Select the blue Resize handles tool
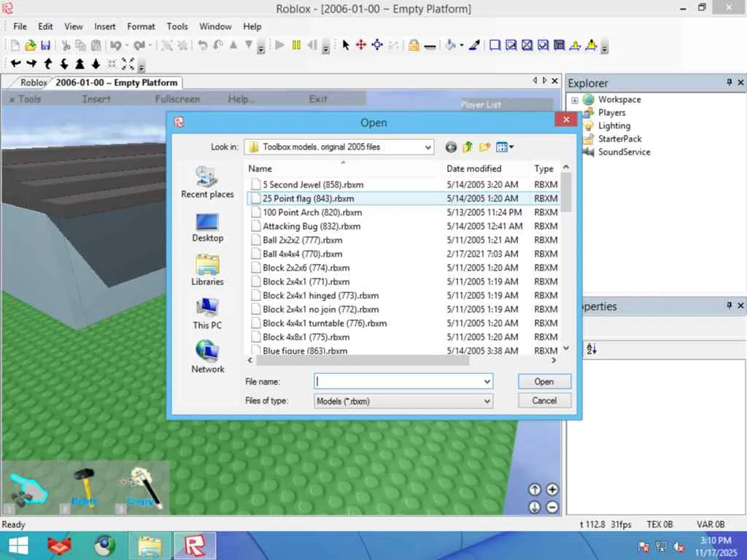747x560 pixels. click(x=377, y=45)
